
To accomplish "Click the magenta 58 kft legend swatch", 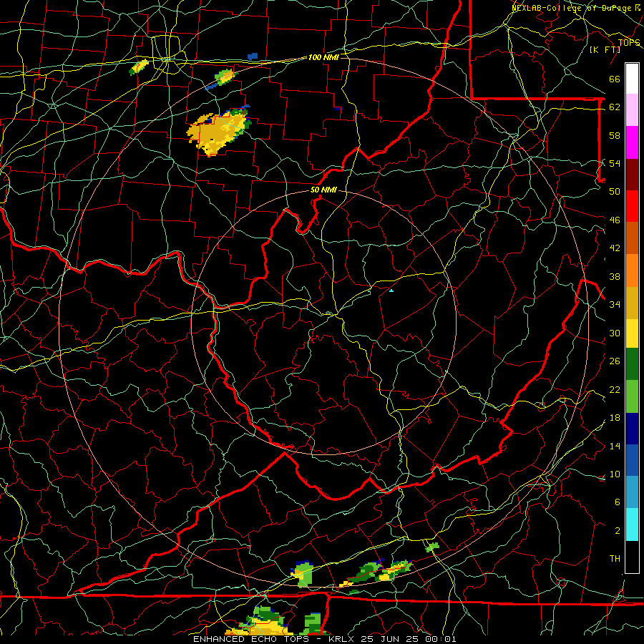I will pos(632,142).
